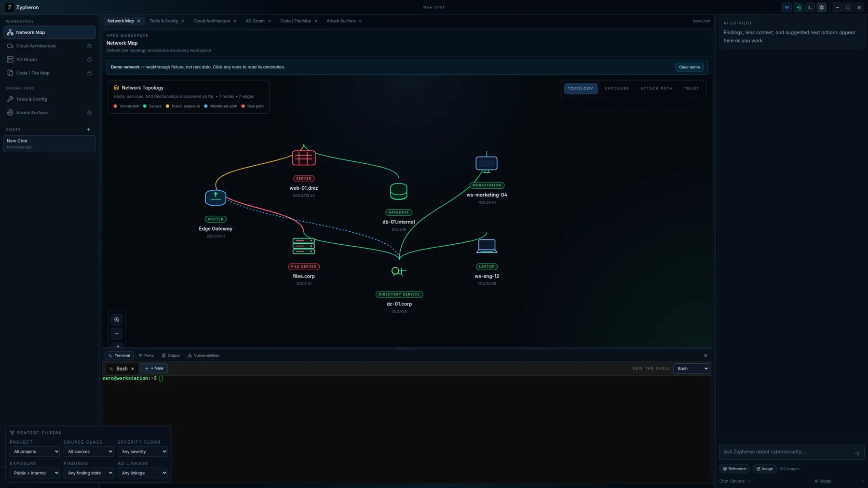
Task: Select the Edge Gateway router node
Action: (x=216, y=198)
